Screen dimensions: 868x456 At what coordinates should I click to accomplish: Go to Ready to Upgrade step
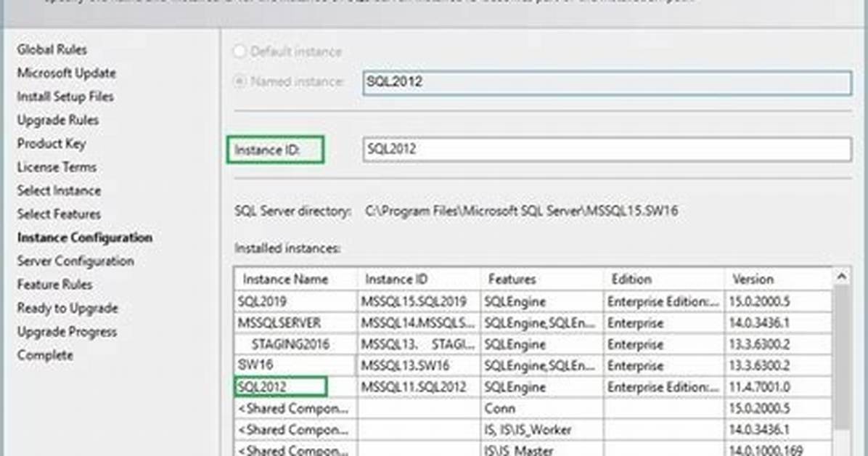(x=67, y=308)
